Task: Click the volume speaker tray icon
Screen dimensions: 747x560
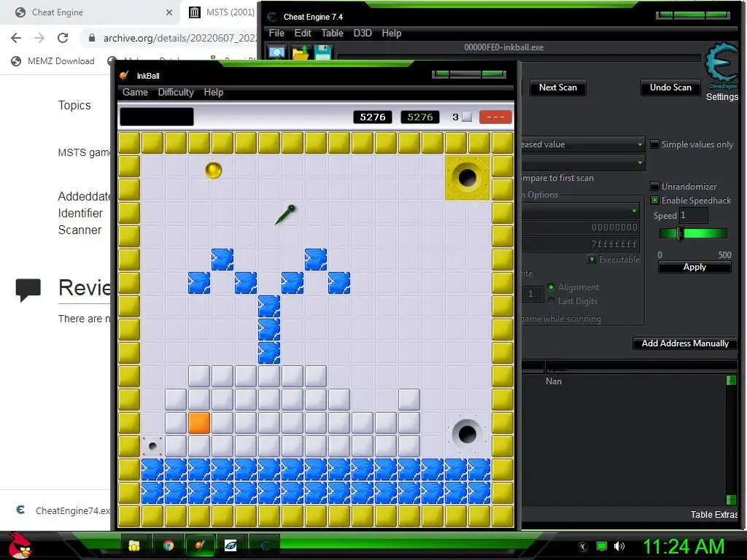Action: coord(619,546)
